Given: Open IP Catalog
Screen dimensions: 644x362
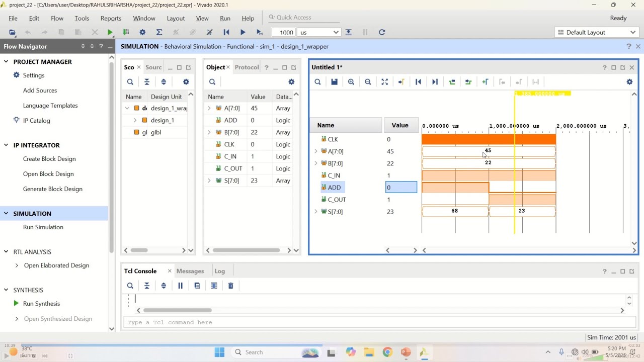Looking at the screenshot, I should [36, 121].
